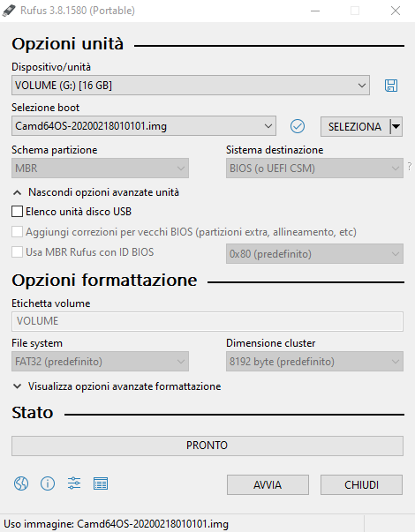This screenshot has height=532, width=415.
Task: Enable Elenco unità disco USB checkbox
Action: [x=17, y=212]
